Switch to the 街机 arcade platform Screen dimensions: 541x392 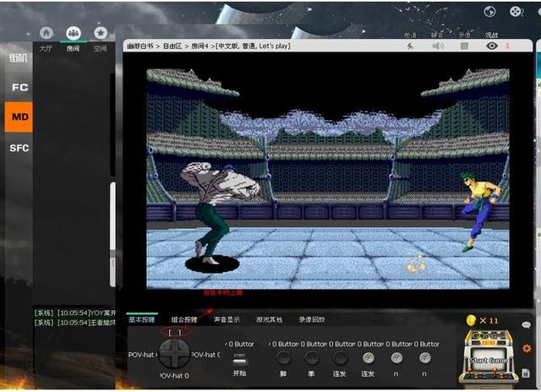[18, 58]
